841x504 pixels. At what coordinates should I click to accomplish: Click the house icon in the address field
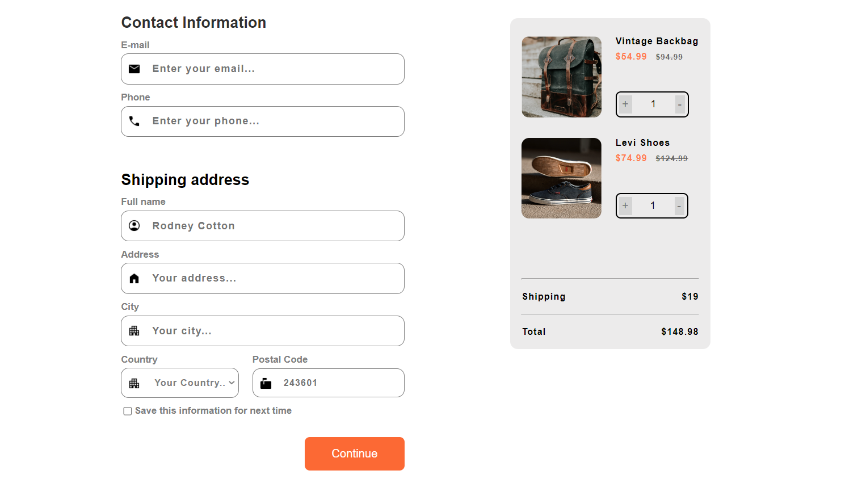(134, 278)
